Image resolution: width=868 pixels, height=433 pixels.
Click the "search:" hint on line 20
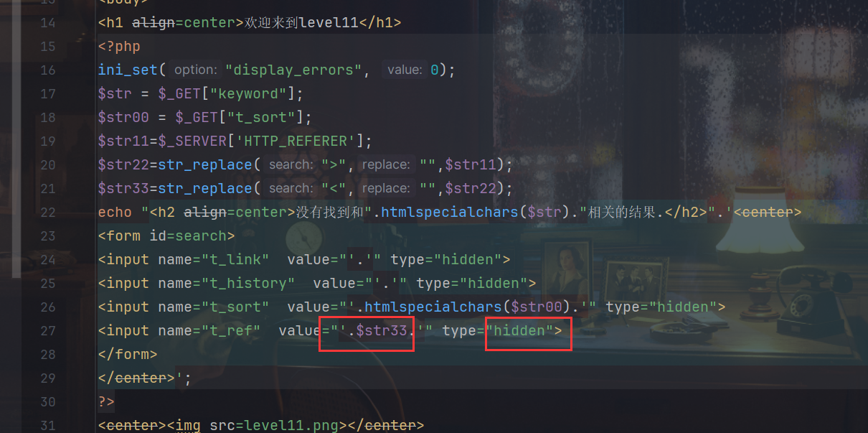pos(291,165)
